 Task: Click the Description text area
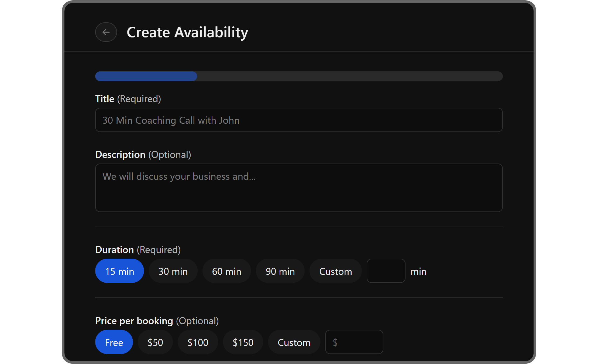(299, 188)
